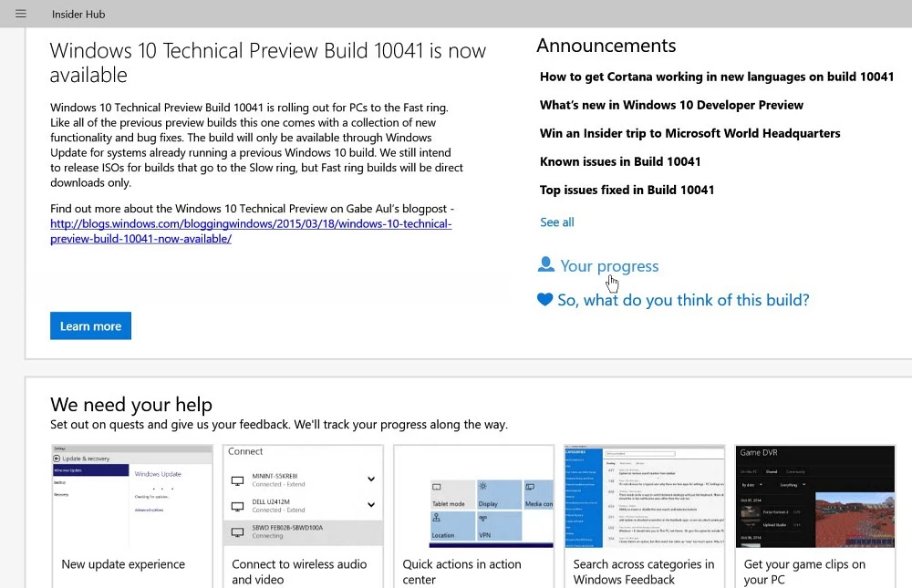Image resolution: width=912 pixels, height=588 pixels.
Task: Click 'New update experience' caption
Action: [x=123, y=564]
